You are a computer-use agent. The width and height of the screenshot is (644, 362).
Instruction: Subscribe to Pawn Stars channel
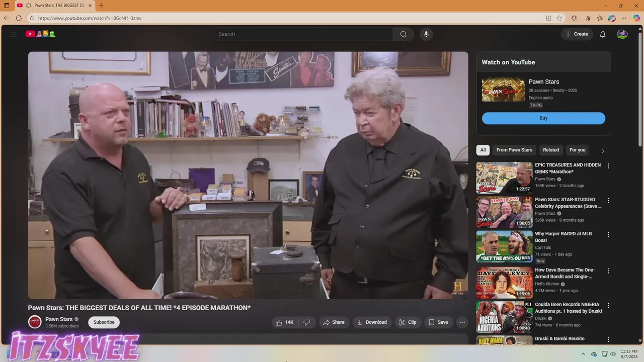[104, 322]
